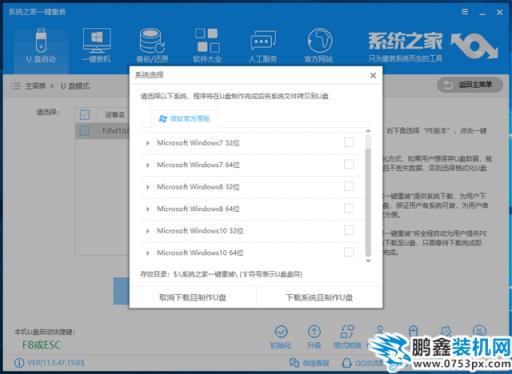This screenshot has width=512, height=374.
Task: Click U盘模式 in the breadcrumb
Action: [75, 86]
